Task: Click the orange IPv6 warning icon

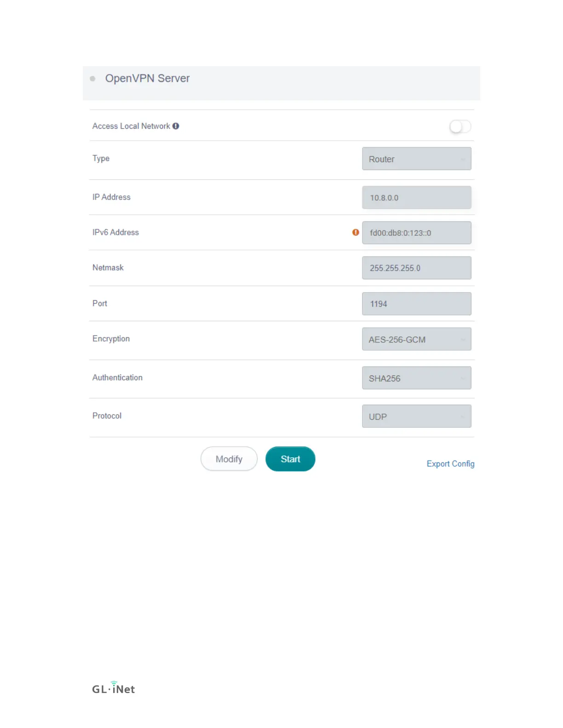Action: point(356,233)
